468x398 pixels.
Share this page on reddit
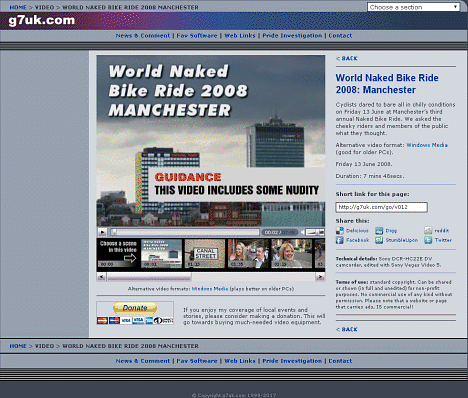point(437,231)
